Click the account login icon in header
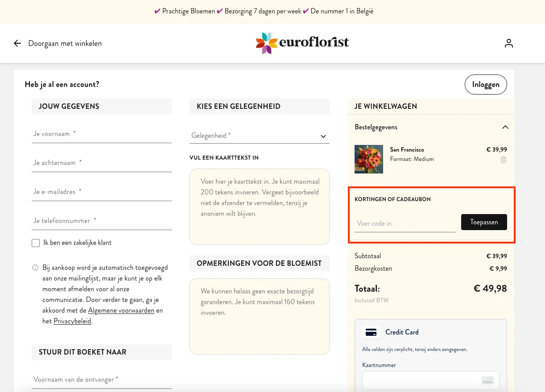 pyautogui.click(x=508, y=43)
